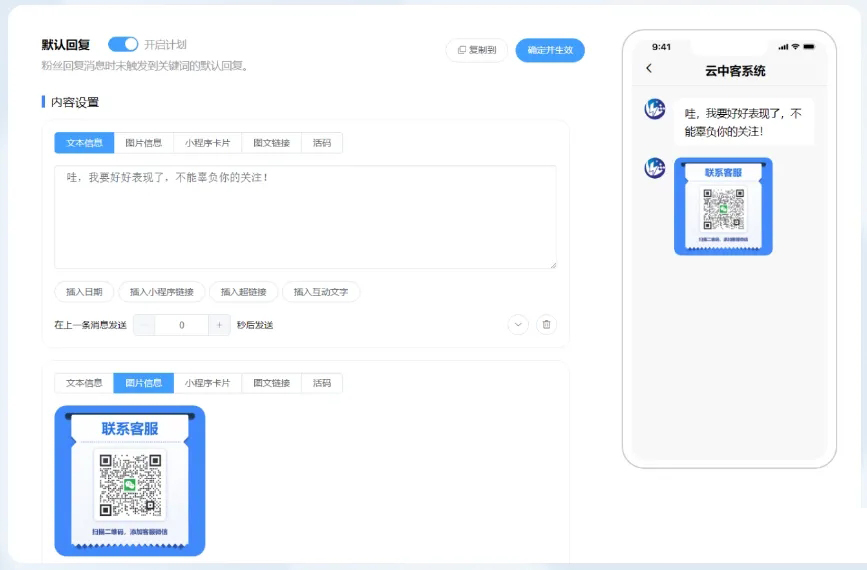The width and height of the screenshot is (867, 570).
Task: Select the 活码 tab in second block
Action: tap(322, 383)
